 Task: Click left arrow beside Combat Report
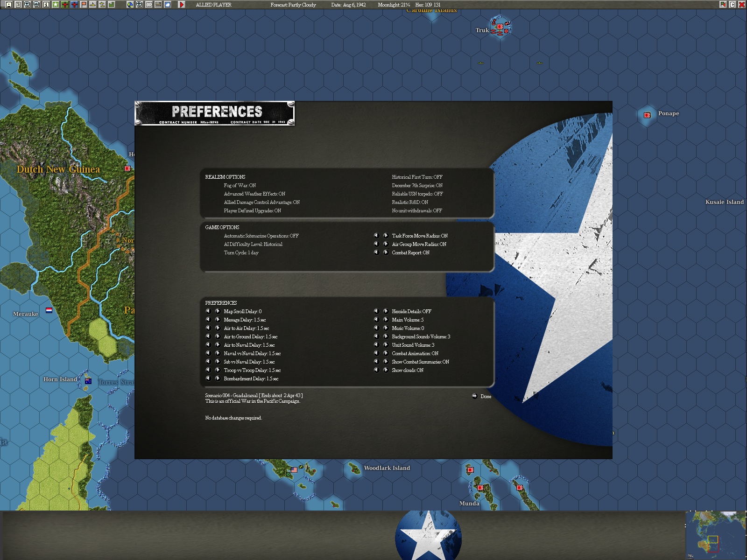376,252
